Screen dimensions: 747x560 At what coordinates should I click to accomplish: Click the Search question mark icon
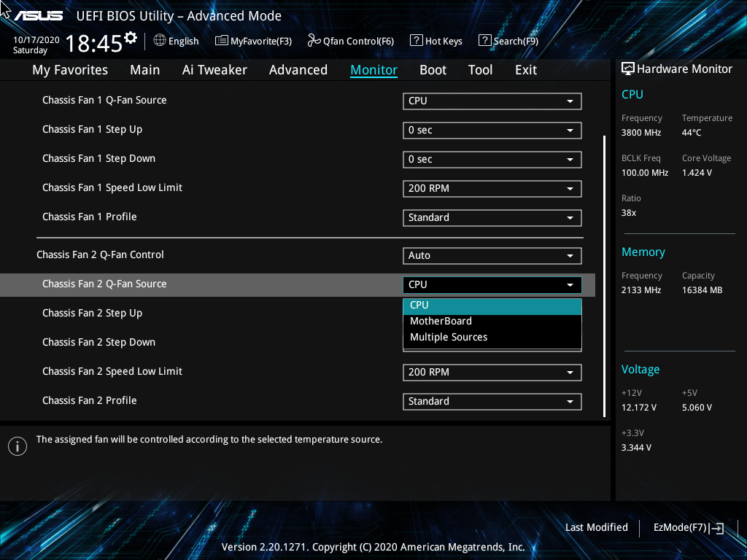point(484,41)
